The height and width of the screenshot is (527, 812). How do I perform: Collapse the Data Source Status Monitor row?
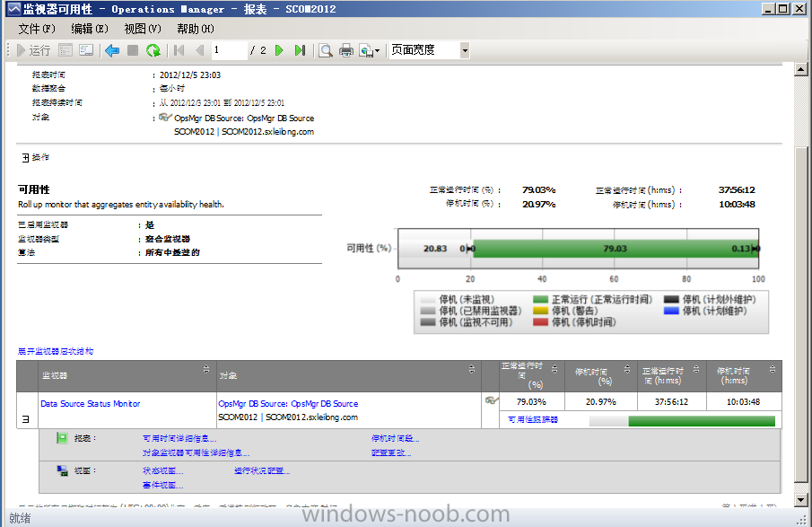tap(25, 419)
